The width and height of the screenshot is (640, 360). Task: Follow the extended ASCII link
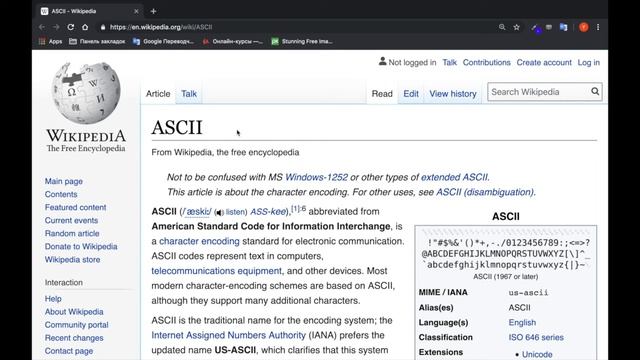454,177
